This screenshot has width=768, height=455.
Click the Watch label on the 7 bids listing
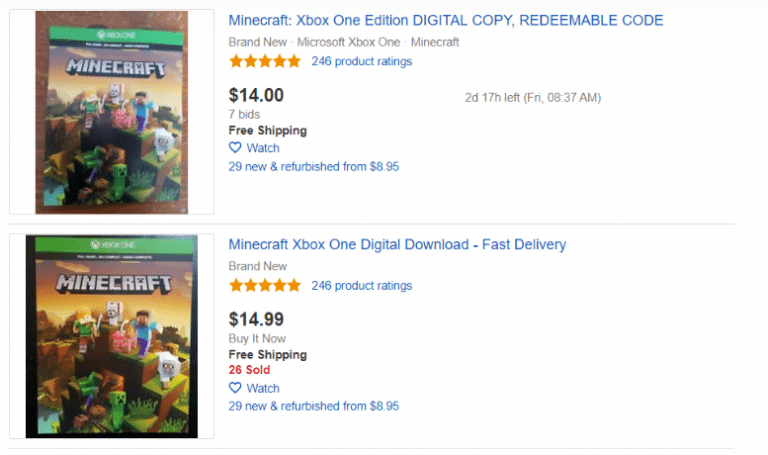[x=263, y=148]
